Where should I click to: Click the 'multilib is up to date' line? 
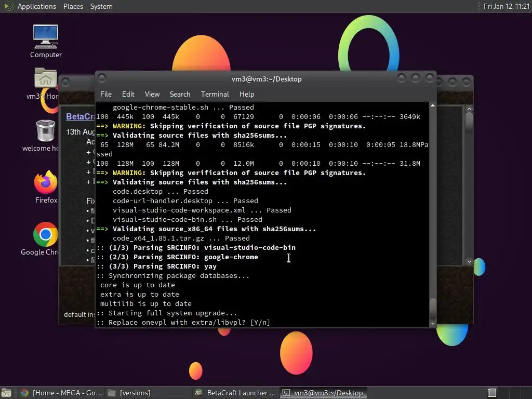[146, 303]
